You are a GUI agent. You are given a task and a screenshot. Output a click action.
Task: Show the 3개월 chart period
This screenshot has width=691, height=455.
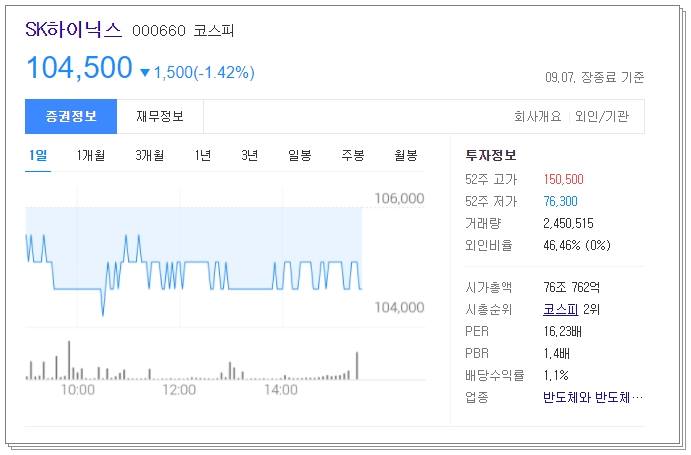[150, 155]
